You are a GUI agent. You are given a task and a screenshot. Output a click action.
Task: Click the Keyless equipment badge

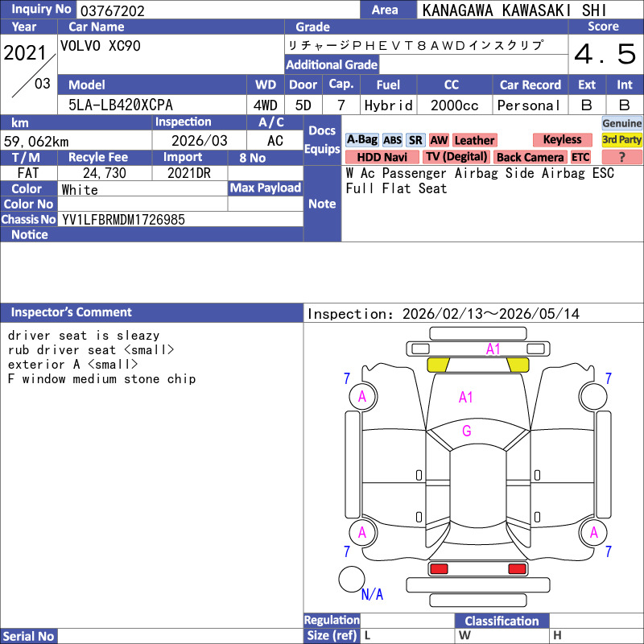pyautogui.click(x=562, y=140)
